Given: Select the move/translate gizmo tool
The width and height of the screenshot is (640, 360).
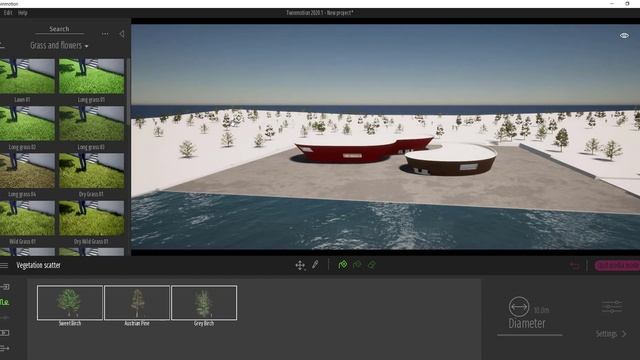Looking at the screenshot, I should (300, 265).
